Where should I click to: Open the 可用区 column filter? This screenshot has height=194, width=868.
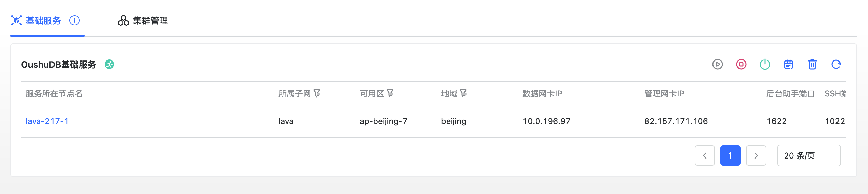[x=390, y=93]
